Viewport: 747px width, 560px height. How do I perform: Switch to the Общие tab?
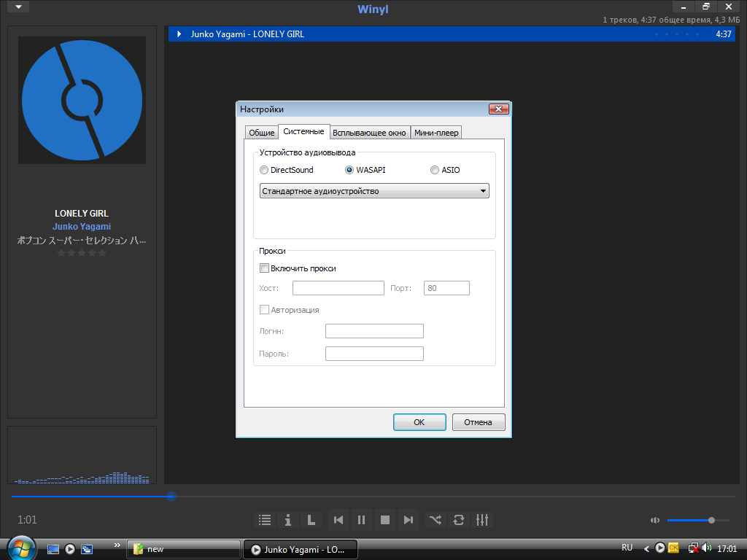(262, 133)
